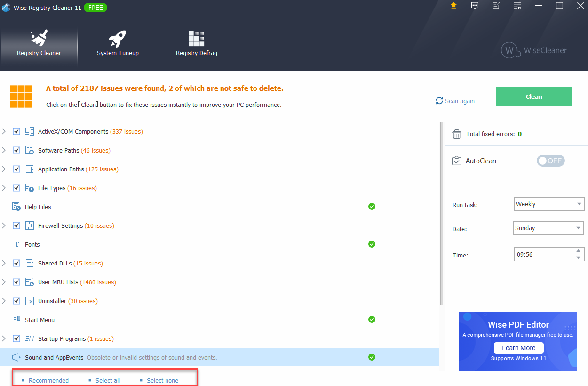The width and height of the screenshot is (588, 386).
Task: Open the feedback chat bubble icon
Action: (475, 6)
